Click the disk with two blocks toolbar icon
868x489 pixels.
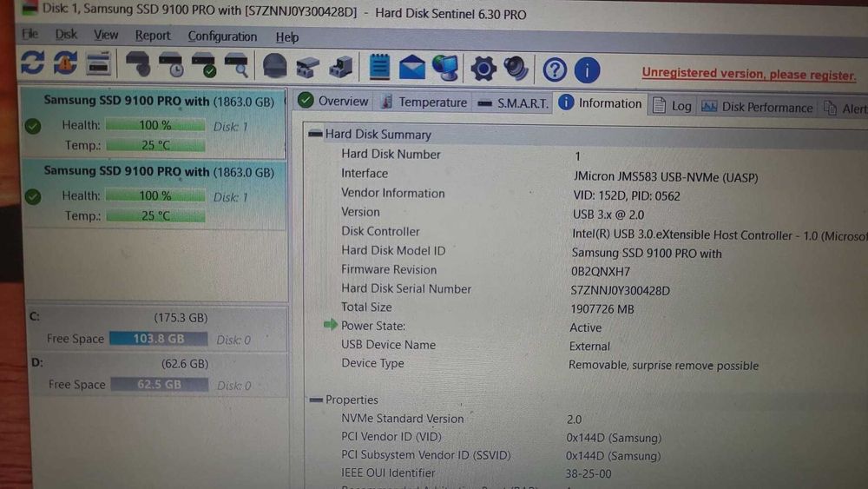click(x=308, y=67)
